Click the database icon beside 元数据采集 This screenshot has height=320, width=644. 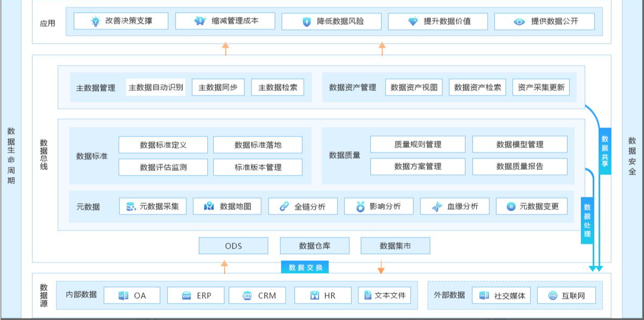pos(131,207)
